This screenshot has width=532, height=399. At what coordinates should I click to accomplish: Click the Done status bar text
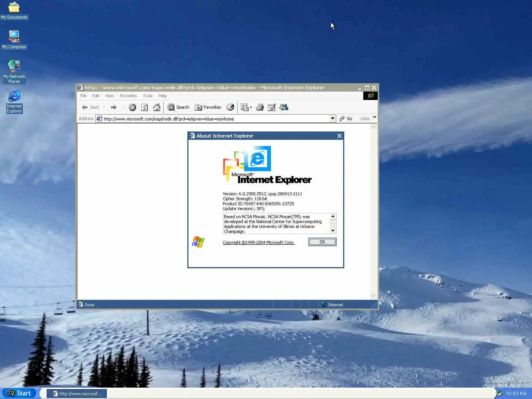pyautogui.click(x=89, y=305)
